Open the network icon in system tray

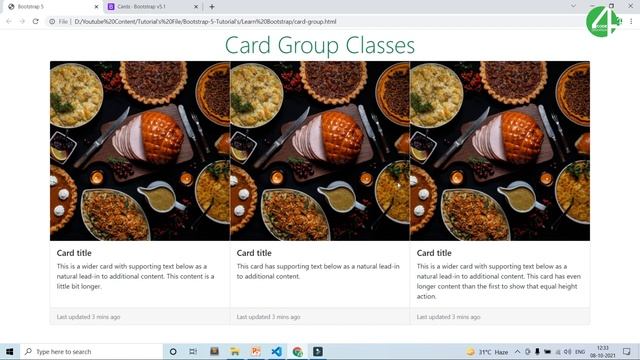coord(557,352)
